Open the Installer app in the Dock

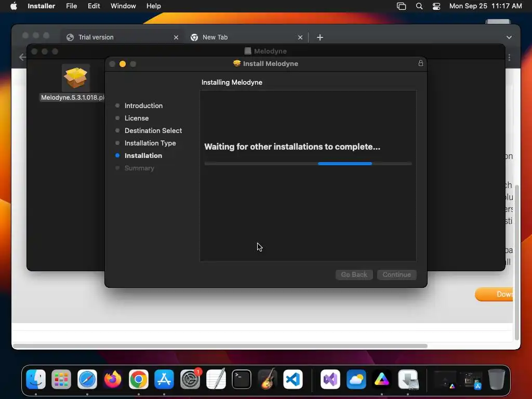[408, 379]
